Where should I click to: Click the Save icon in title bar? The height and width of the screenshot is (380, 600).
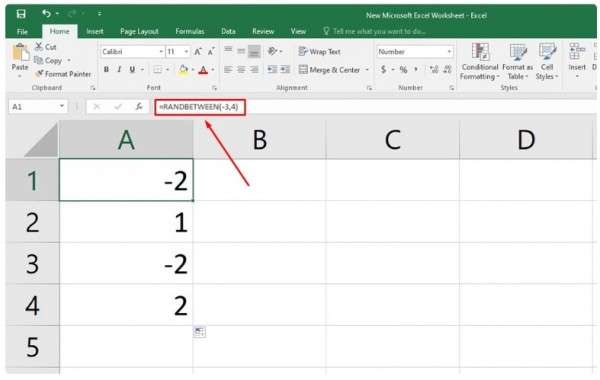coord(21,14)
